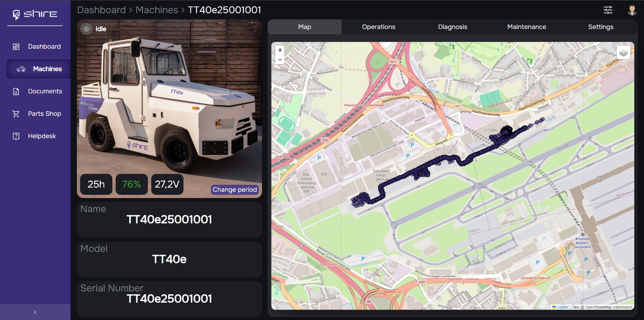This screenshot has height=320, width=644.
Task: Open the Maintenance tab
Action: point(526,27)
